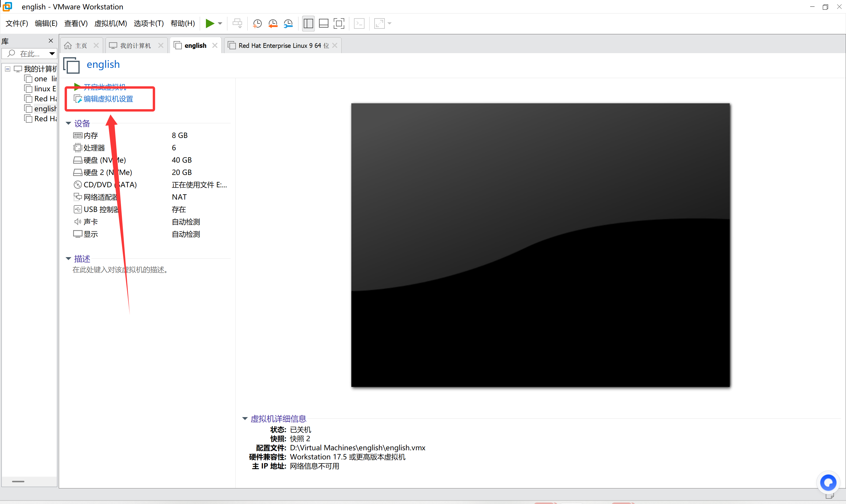
Task: Click the blue chat assistant floating icon
Action: [828, 482]
